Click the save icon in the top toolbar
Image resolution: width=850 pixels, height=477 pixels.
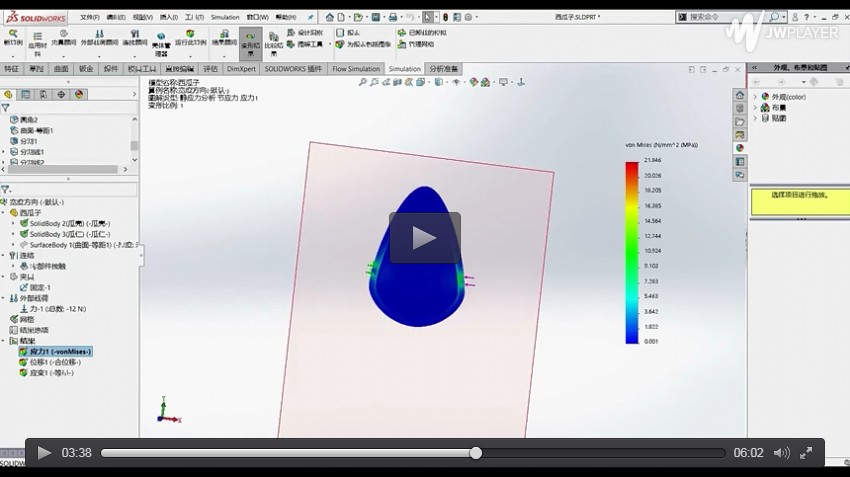pyautogui.click(x=373, y=17)
